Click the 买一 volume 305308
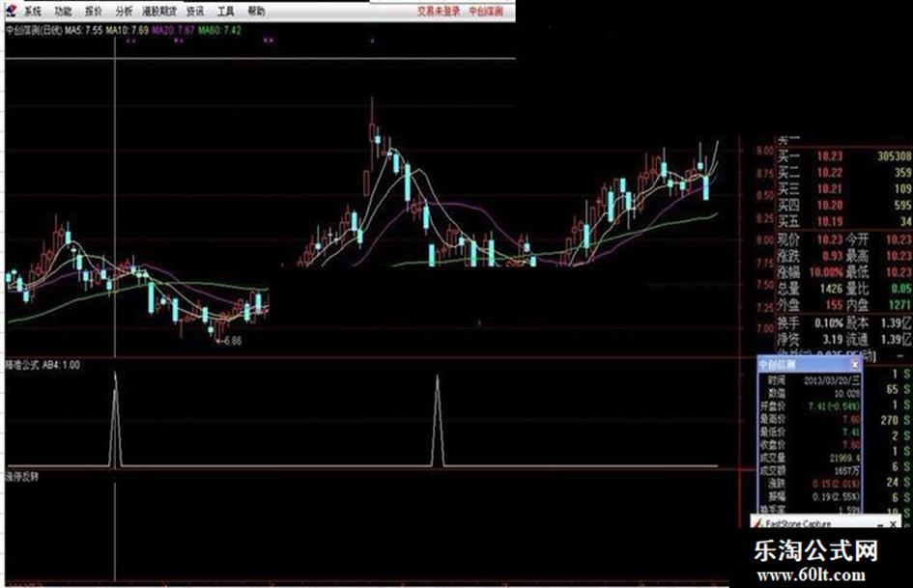913x588 pixels. point(895,156)
